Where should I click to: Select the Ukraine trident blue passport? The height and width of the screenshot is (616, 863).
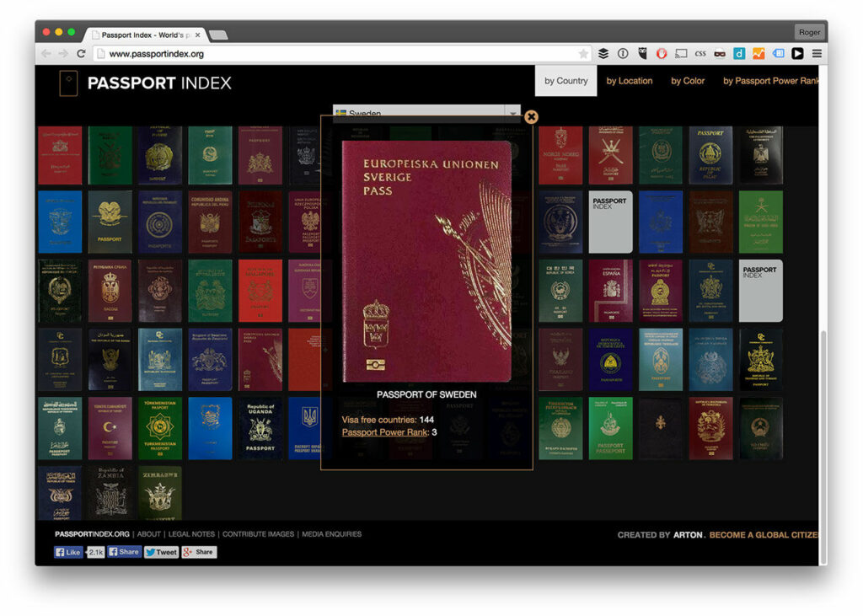coord(304,428)
